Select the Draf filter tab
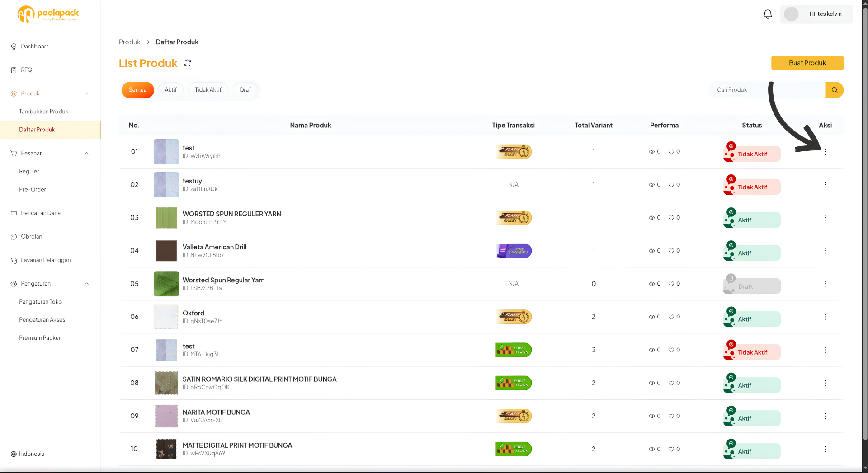Viewport: 868px width, 473px height. tap(245, 90)
